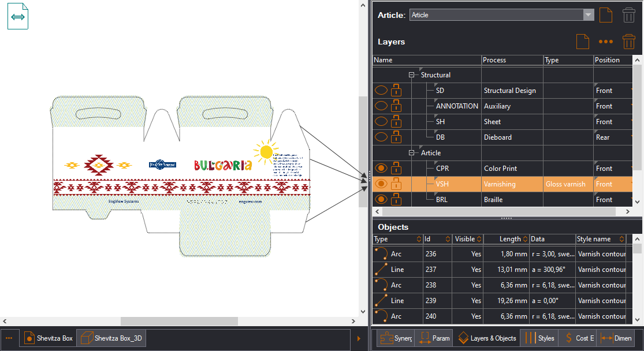Click the fit-to-width icon in canvas corner

tap(18, 17)
